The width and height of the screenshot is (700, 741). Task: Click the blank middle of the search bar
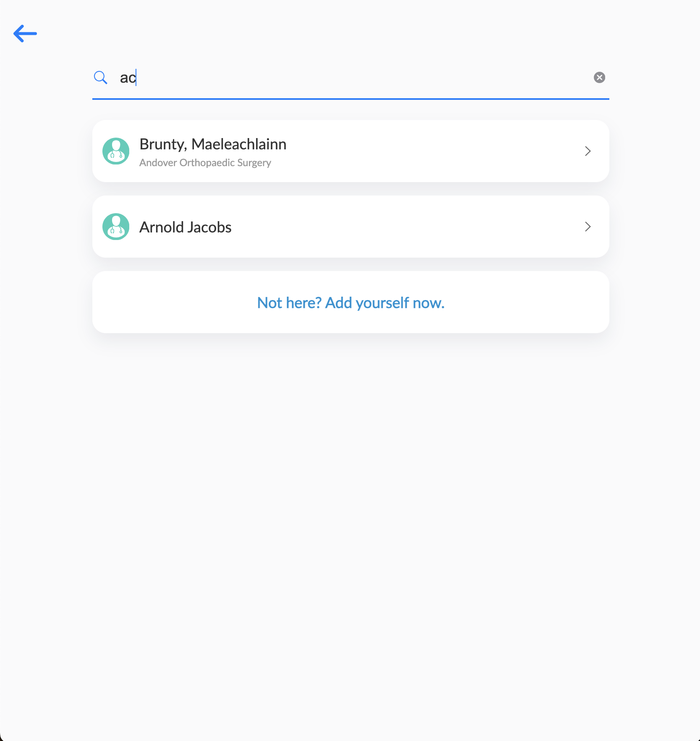pos(357,78)
